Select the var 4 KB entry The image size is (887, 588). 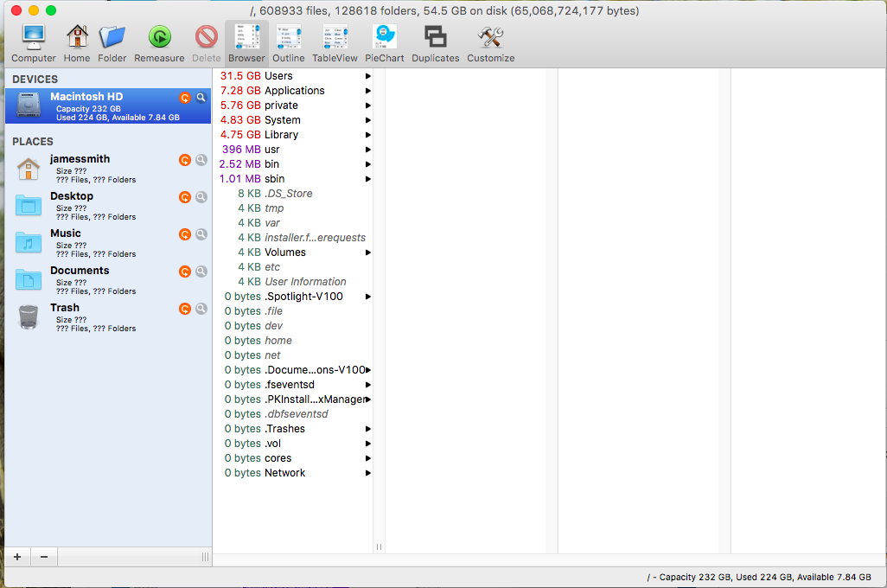[293, 223]
